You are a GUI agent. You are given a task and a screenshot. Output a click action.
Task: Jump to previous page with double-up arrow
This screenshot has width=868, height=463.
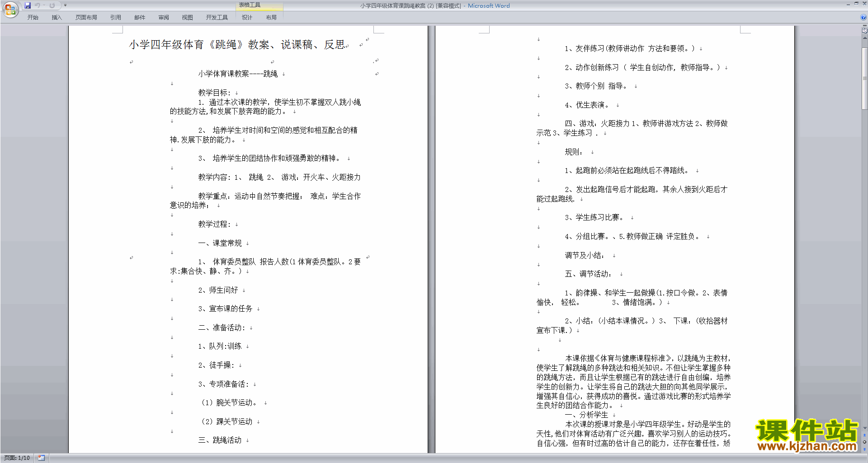pyautogui.click(x=864, y=435)
